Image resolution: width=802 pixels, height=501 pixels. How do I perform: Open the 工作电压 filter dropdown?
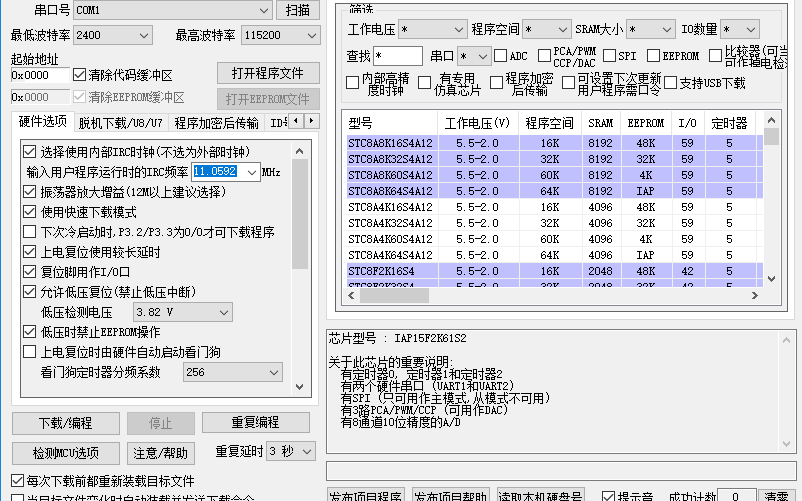coord(433,30)
